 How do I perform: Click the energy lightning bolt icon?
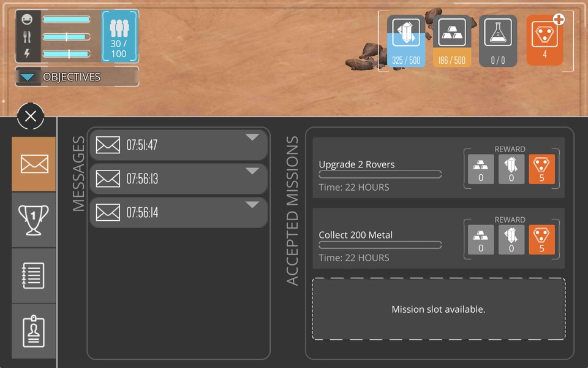coord(27,53)
